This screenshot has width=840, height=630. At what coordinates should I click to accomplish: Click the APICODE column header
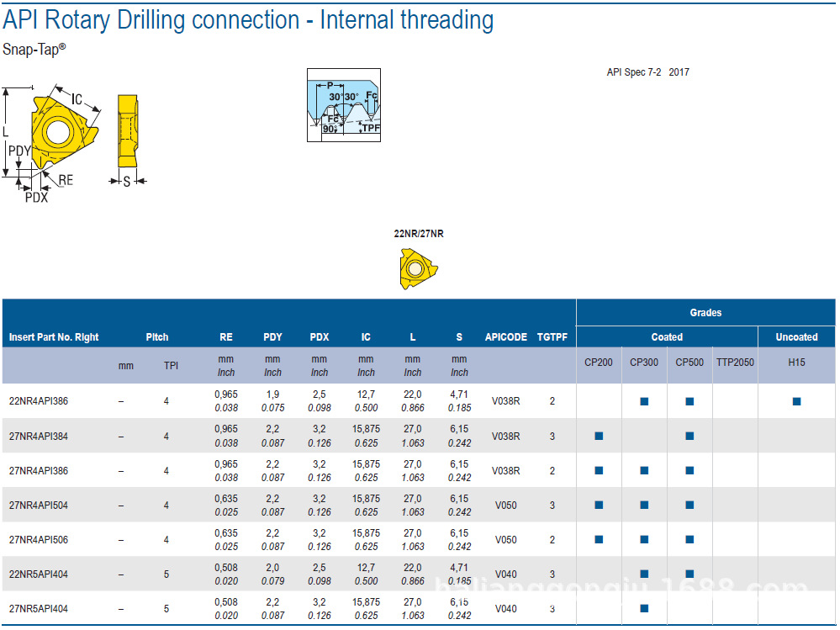click(505, 337)
